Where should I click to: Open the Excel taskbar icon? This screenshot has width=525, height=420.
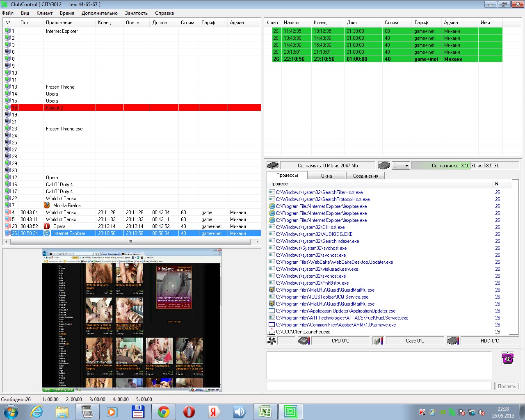click(x=265, y=412)
